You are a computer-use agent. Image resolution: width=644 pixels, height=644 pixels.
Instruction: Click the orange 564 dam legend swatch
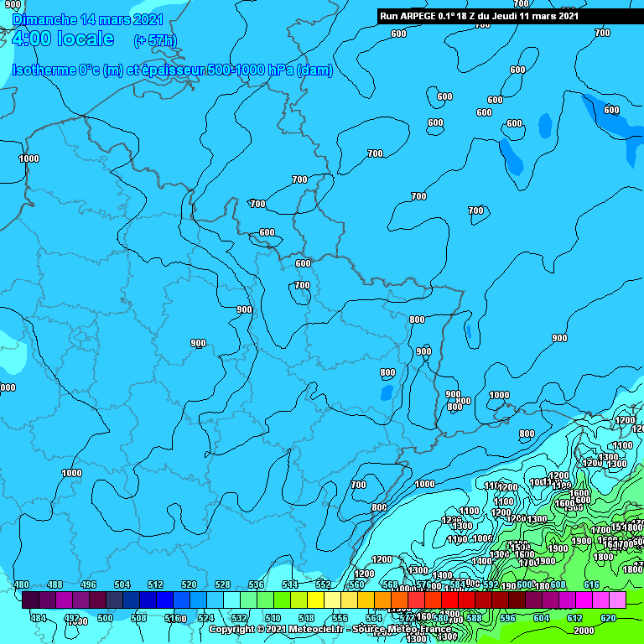tap(382, 599)
